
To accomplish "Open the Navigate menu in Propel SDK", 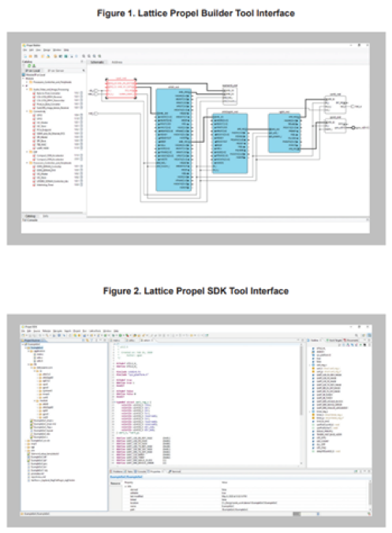I will point(58,331).
